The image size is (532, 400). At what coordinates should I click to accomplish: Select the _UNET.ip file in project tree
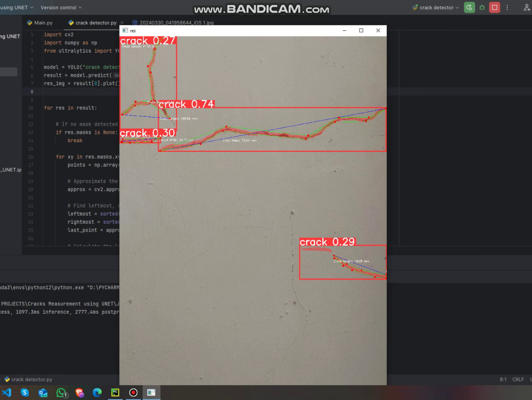pos(11,169)
